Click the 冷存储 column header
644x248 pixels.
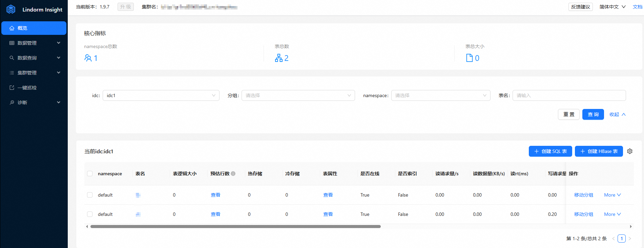(x=292, y=174)
